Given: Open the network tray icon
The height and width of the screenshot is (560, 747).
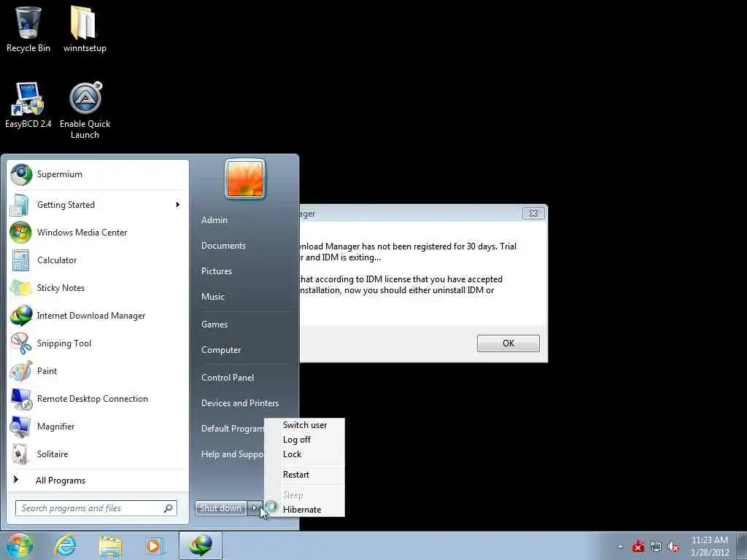Looking at the screenshot, I should (656, 547).
